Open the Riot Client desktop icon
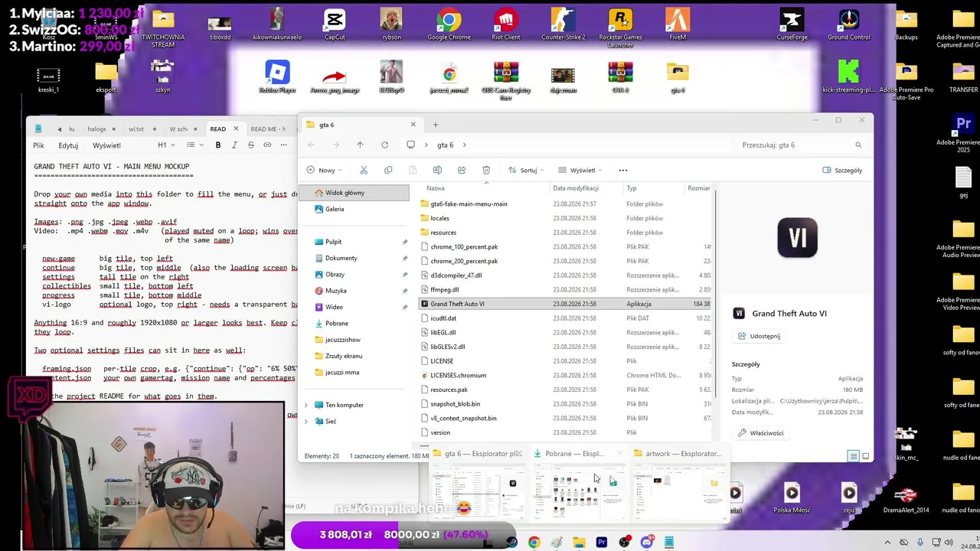 click(x=505, y=24)
